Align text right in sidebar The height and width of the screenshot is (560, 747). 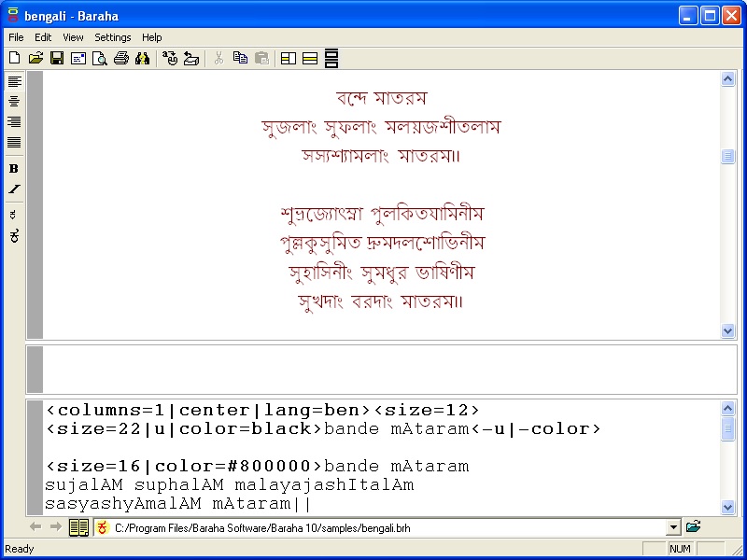pos(14,122)
